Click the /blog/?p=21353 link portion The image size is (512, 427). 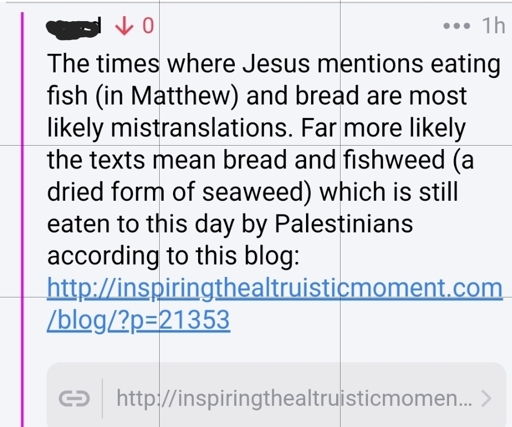[138, 321]
